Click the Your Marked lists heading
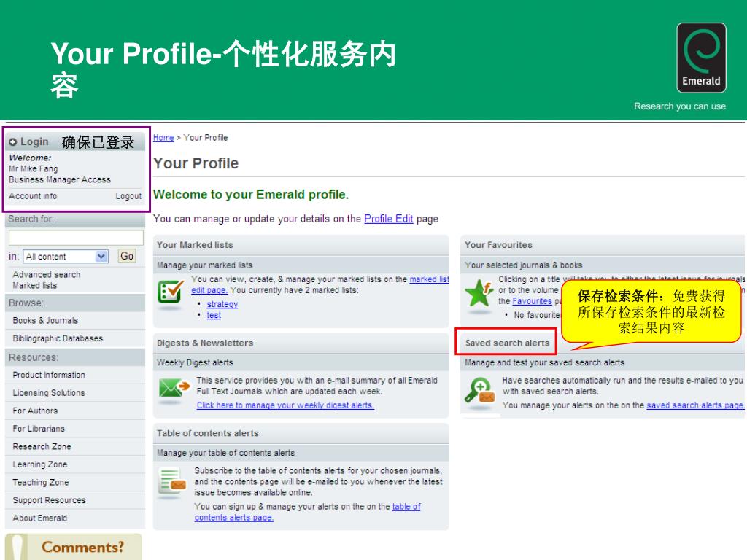 (x=195, y=245)
